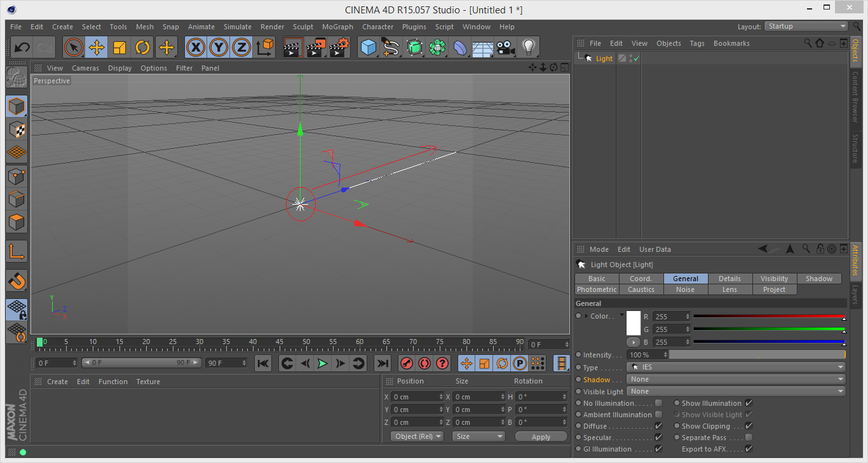Select the Light object in Object Manager
The height and width of the screenshot is (463, 868).
click(604, 59)
